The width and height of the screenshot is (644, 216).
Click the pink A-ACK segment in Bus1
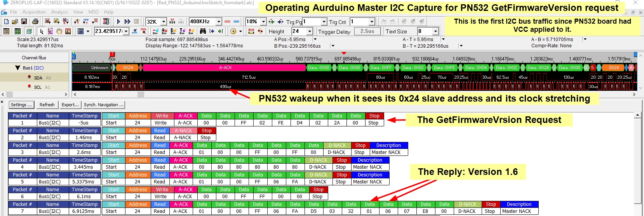point(225,67)
